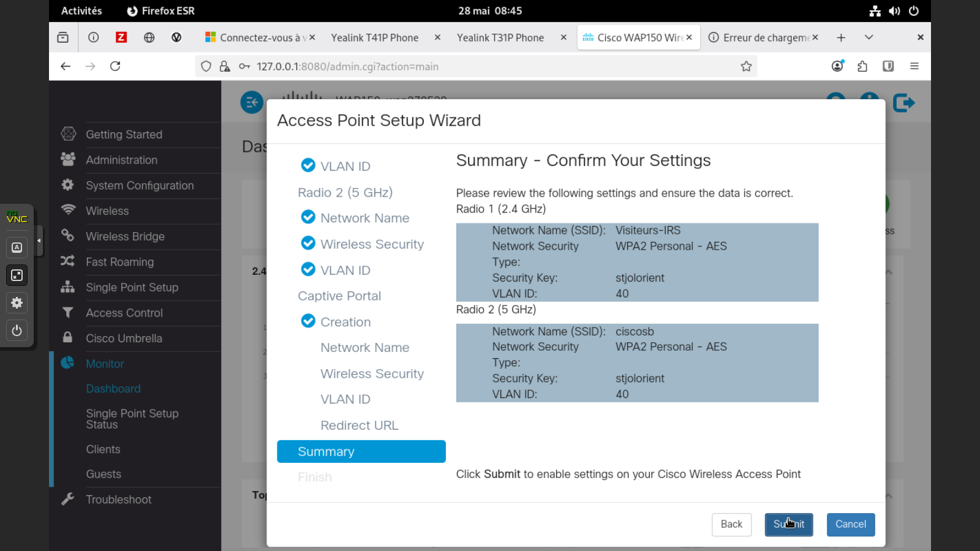This screenshot has width=980, height=551.
Task: Click the Wireless Bridge link icon
Action: [68, 236]
